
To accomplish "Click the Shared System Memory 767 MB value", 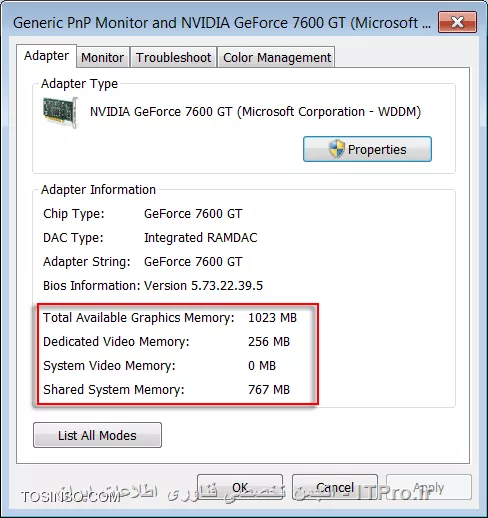I will 269,390.
